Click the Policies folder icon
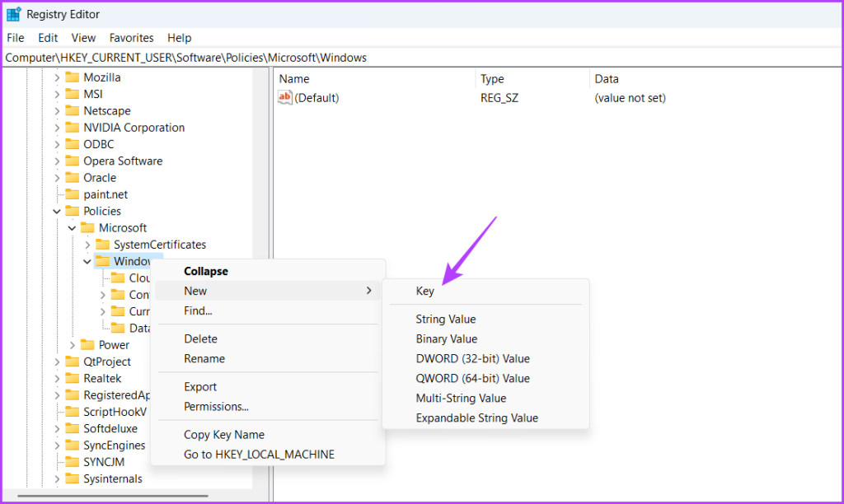The image size is (844, 504). [73, 210]
